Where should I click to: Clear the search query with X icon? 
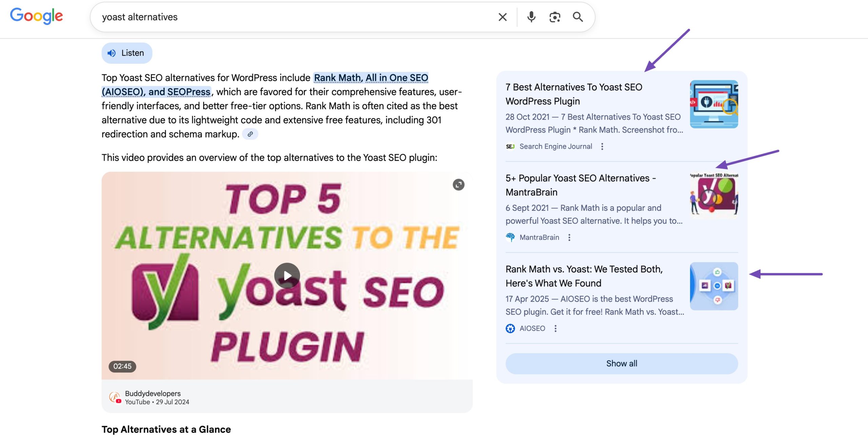[502, 17]
